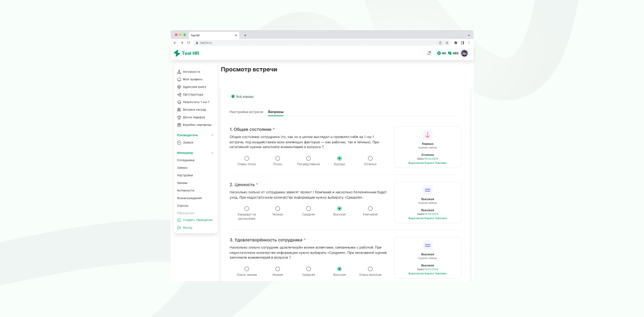Open Активности from sidebar top
The image size is (644, 317).
[188, 72]
